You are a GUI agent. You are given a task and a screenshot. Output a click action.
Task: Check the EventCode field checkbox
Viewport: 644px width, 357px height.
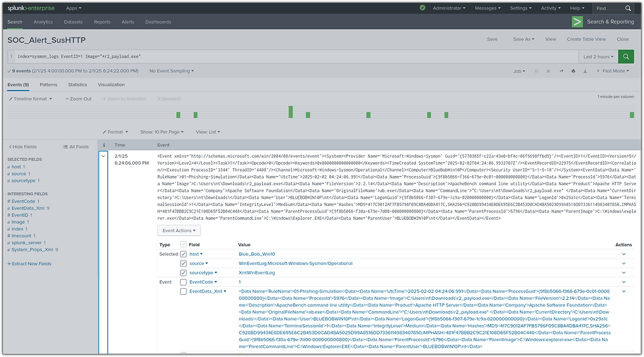(183, 282)
